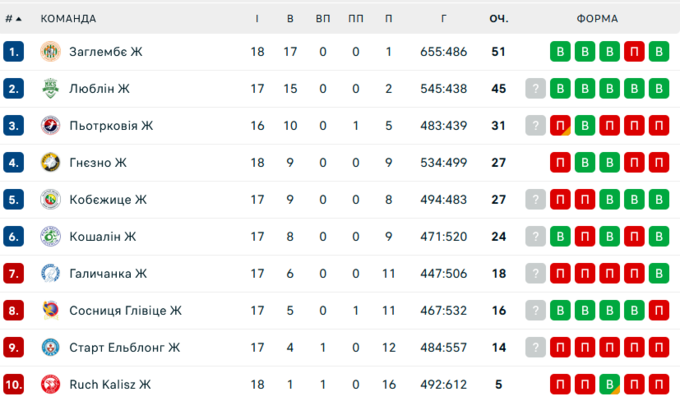Click the Ruch Kalisz Ж team logo
Image resolution: width=680 pixels, height=401 pixels.
(x=51, y=384)
